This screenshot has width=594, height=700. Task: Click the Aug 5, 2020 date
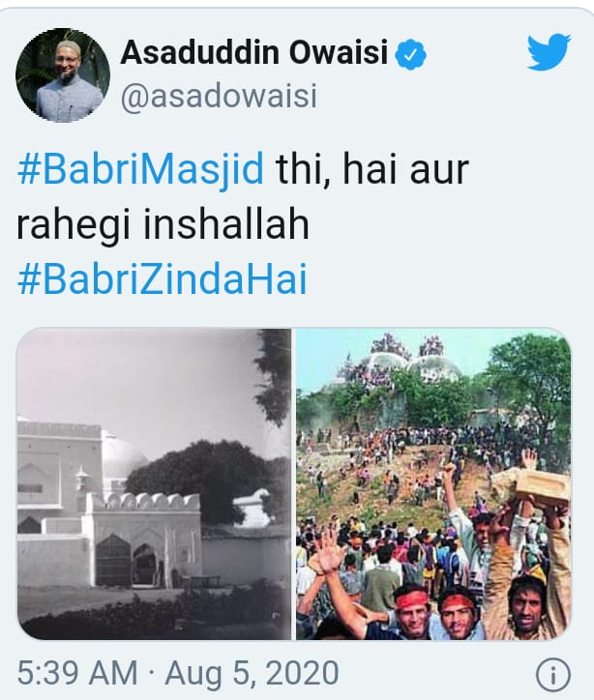click(252, 673)
